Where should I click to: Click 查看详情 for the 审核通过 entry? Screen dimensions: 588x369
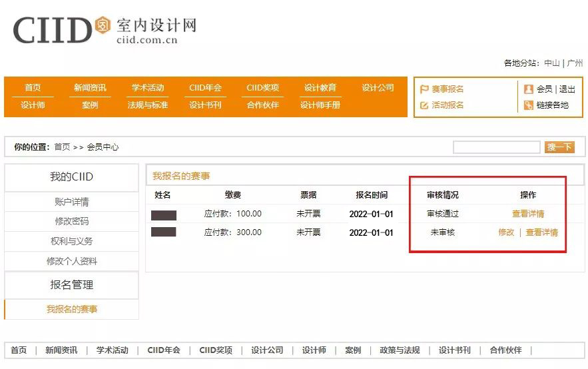(528, 214)
